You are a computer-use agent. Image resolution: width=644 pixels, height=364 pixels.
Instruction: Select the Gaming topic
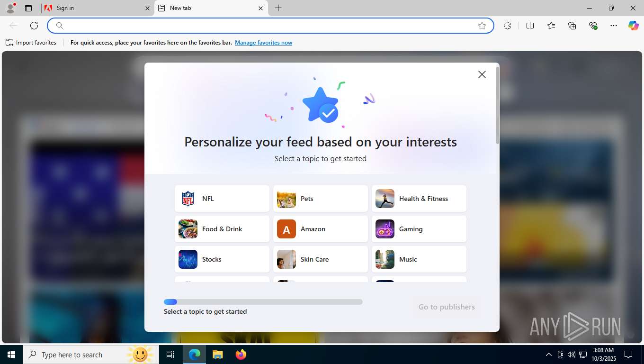[419, 229]
